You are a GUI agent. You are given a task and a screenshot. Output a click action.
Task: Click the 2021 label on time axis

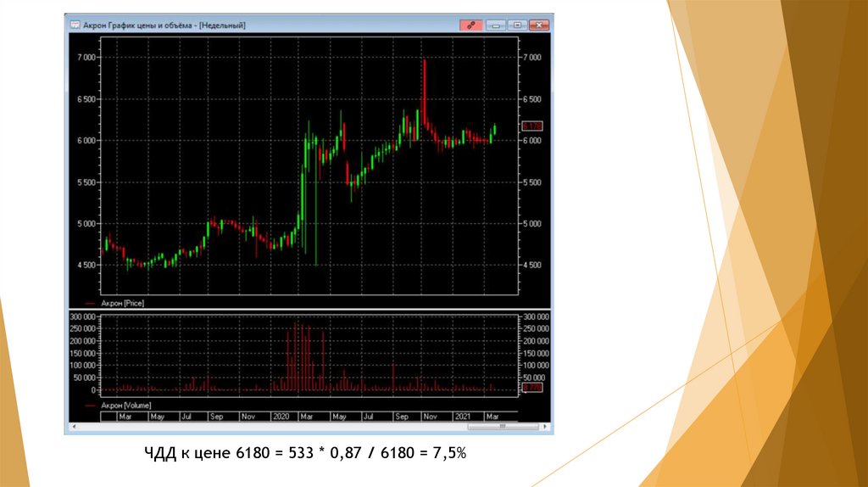click(x=462, y=416)
